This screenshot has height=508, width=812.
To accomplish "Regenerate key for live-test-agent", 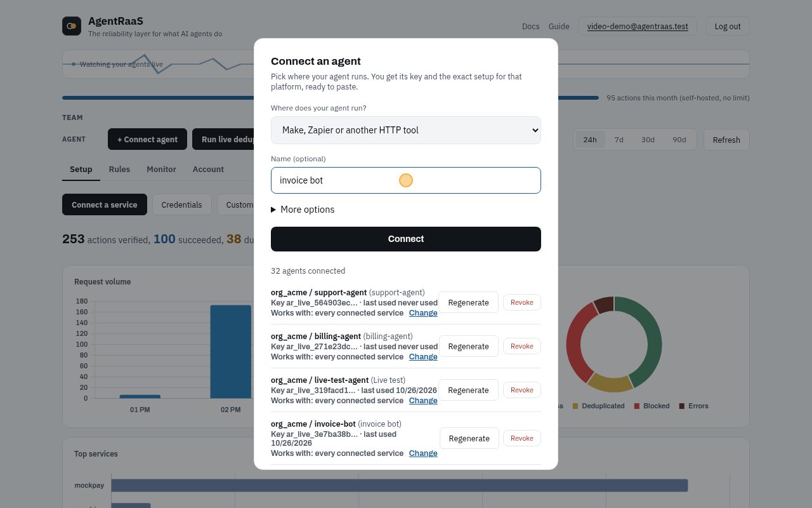I will tap(468, 390).
